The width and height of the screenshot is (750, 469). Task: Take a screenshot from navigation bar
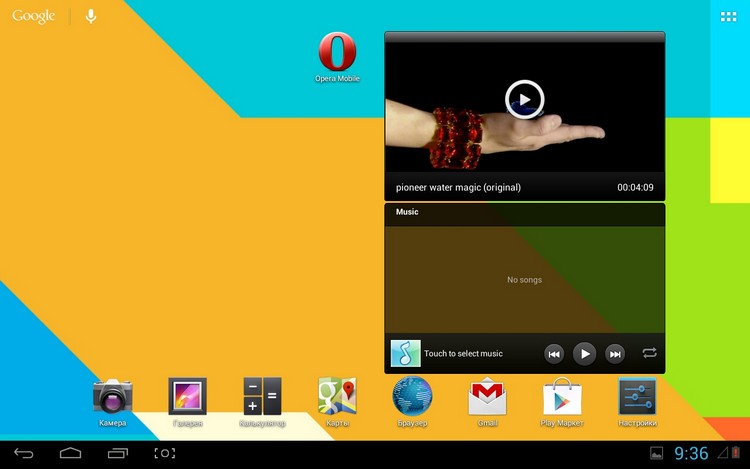coord(165,453)
